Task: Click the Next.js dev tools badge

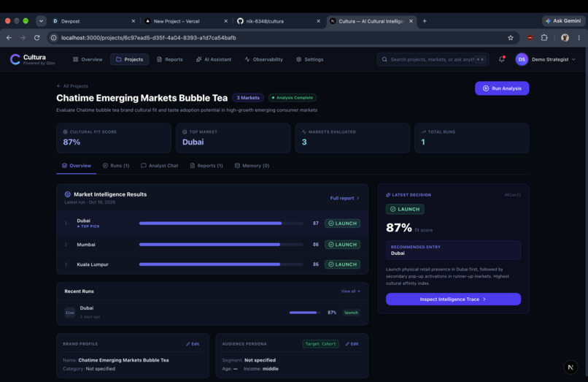Action: (x=570, y=367)
